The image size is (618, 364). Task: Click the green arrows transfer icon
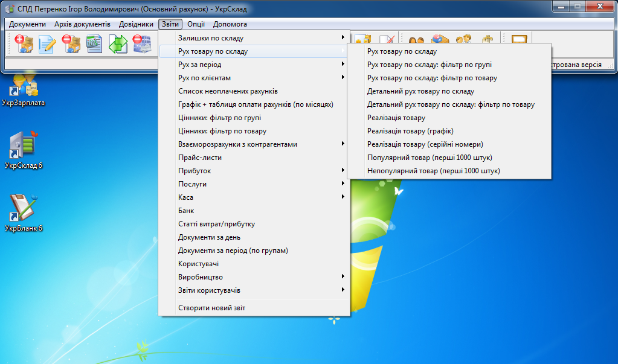(x=117, y=44)
